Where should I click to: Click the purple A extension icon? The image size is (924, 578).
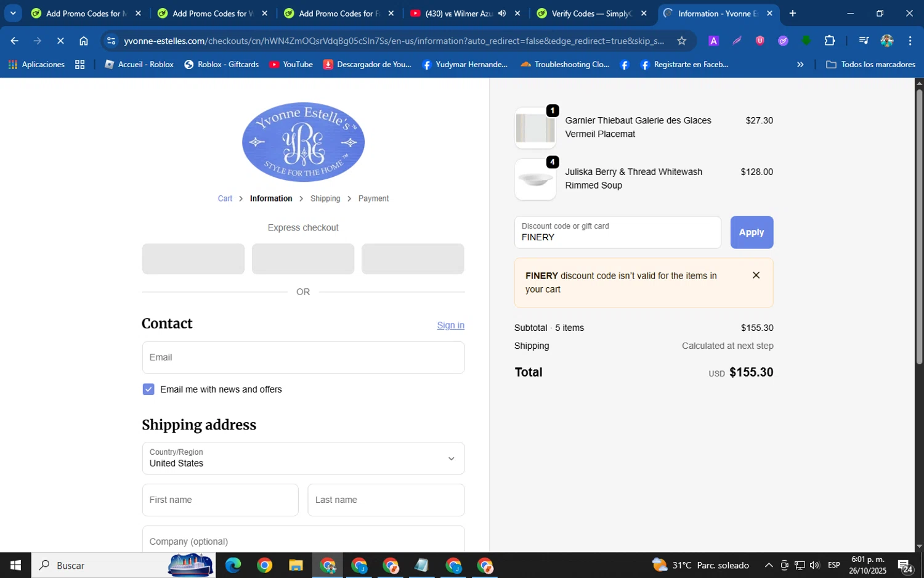pos(713,41)
